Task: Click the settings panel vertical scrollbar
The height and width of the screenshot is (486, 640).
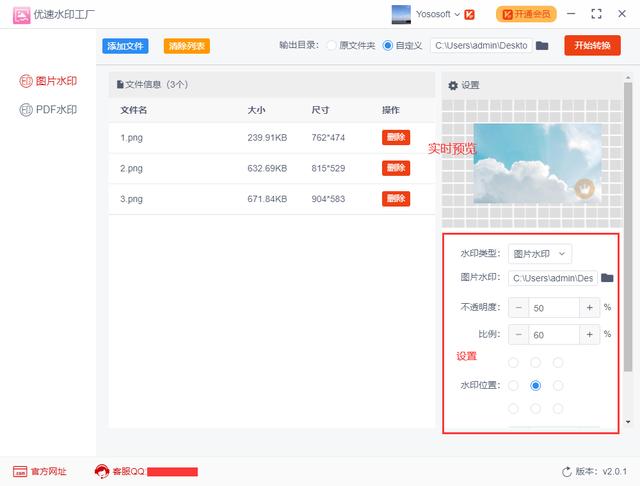Action: pos(628,226)
